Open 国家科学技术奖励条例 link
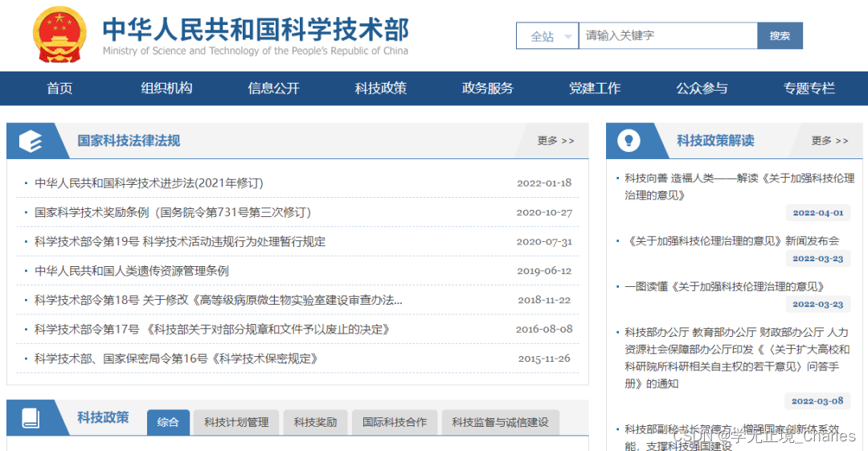Screen dimensions: 868x451 tap(173, 212)
